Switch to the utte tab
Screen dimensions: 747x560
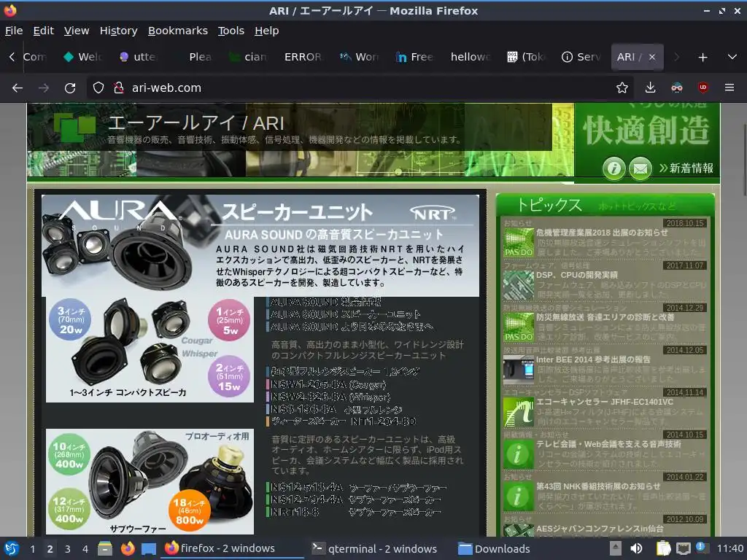point(139,57)
